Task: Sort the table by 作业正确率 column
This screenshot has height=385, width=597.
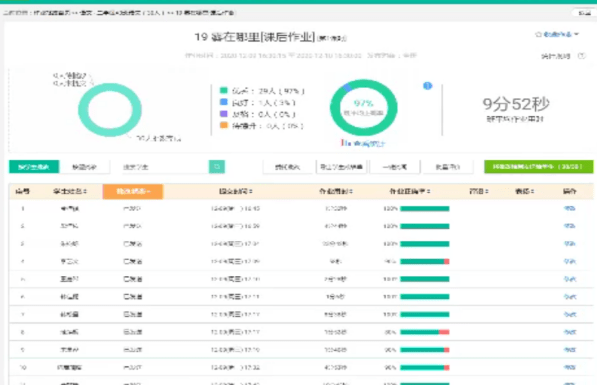Action: [x=410, y=192]
